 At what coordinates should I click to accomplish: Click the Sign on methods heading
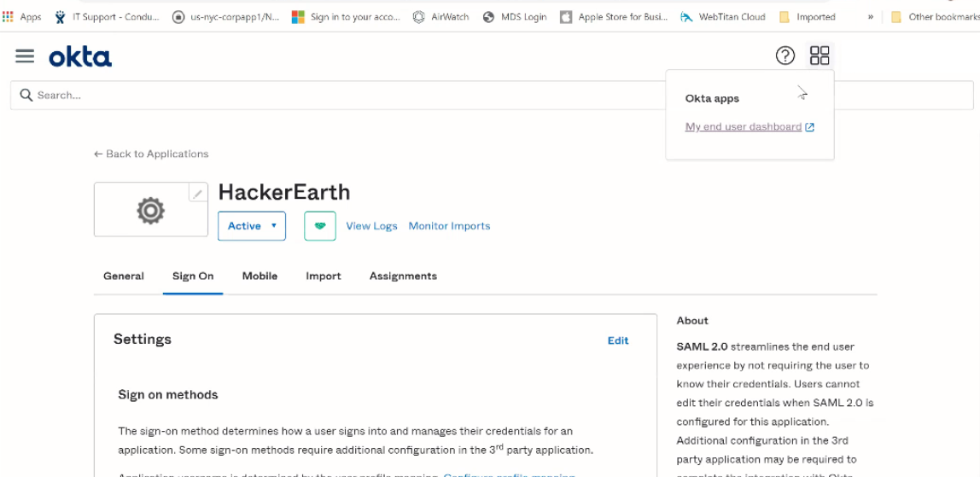tap(168, 394)
